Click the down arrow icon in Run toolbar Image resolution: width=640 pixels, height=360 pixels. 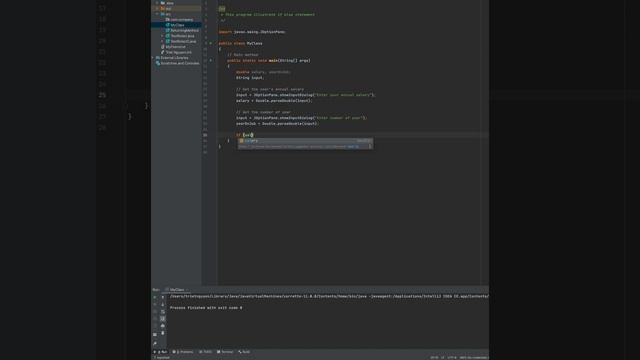click(163, 304)
